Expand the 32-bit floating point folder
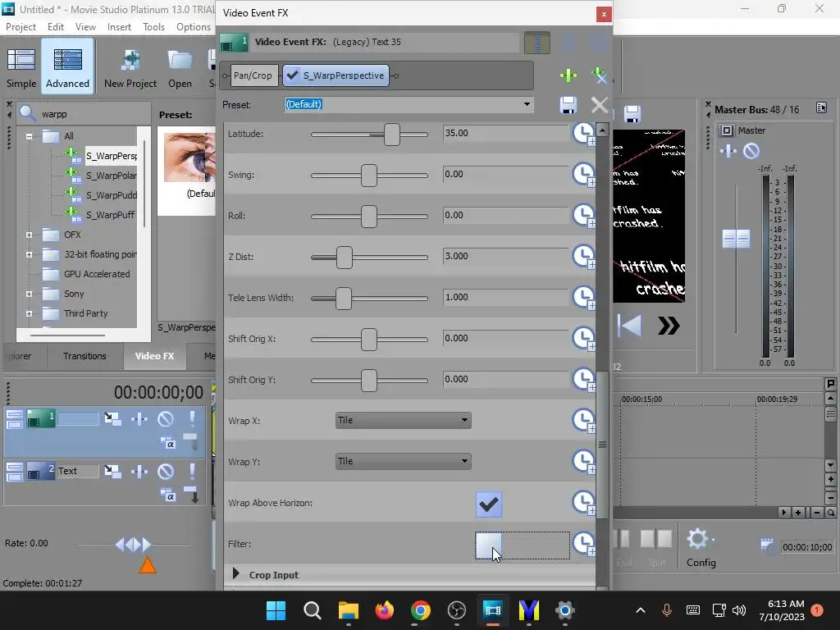Image resolution: width=840 pixels, height=630 pixels. pos(29,254)
